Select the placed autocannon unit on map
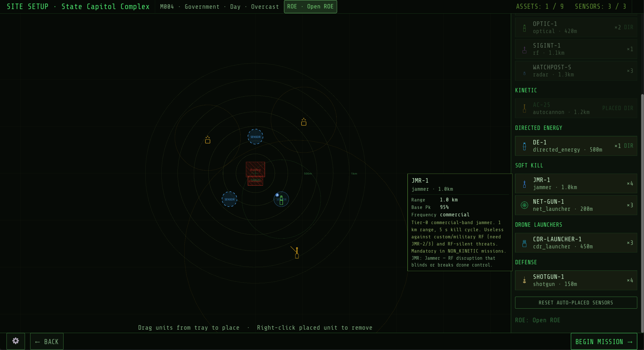 tap(297, 253)
